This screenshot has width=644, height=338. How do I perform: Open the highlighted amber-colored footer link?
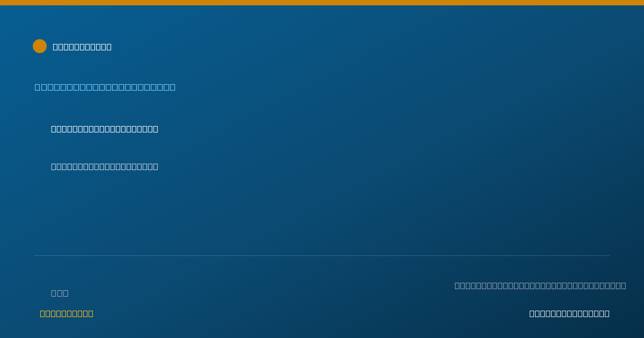coord(67,313)
